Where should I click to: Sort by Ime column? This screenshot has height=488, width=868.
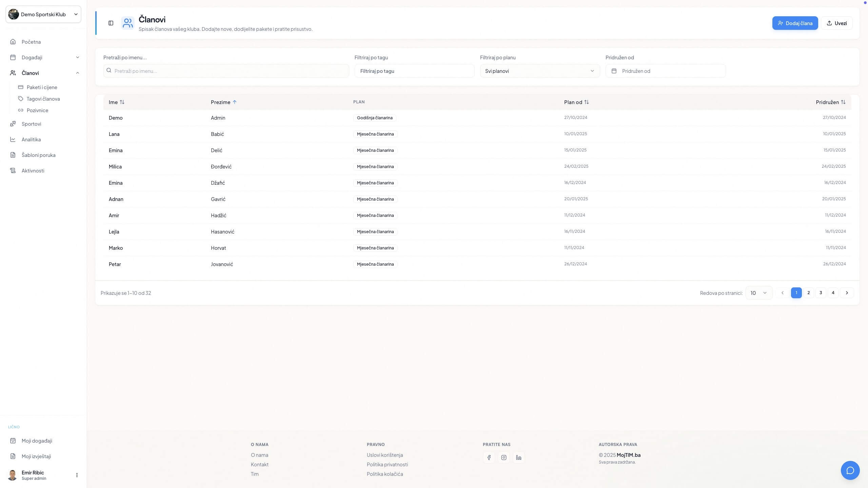[116, 102]
